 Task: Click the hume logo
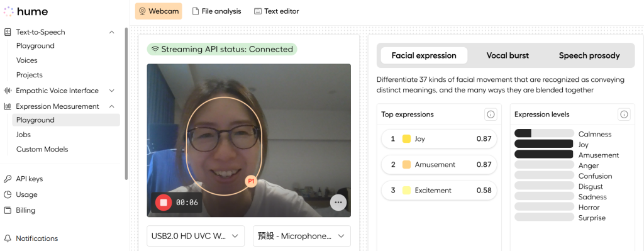(25, 11)
